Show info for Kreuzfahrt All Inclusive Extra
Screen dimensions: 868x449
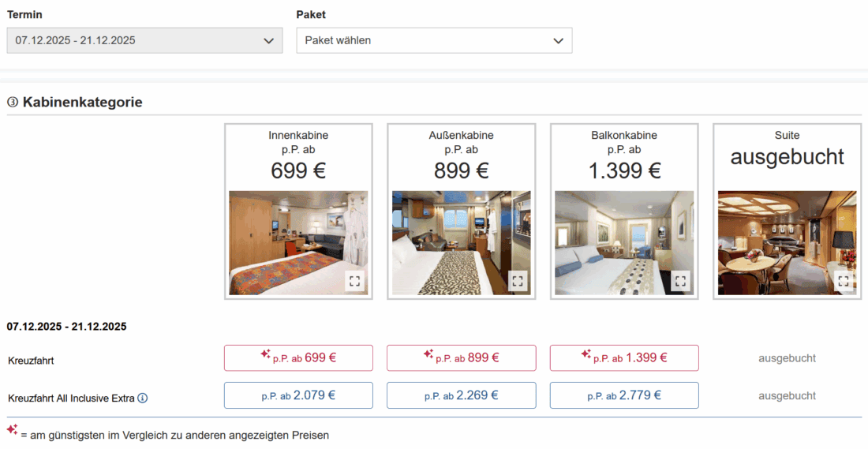143,398
